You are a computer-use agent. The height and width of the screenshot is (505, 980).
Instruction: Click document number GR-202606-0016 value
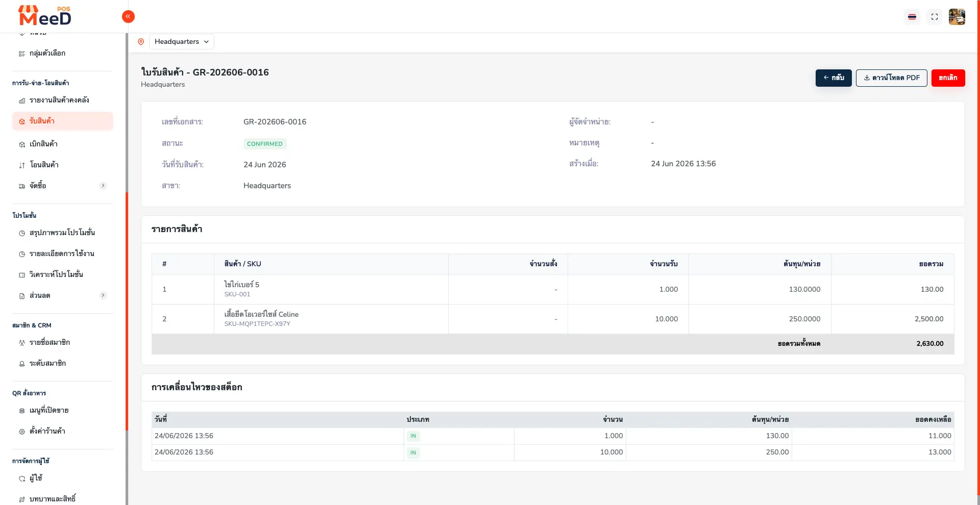[275, 122]
